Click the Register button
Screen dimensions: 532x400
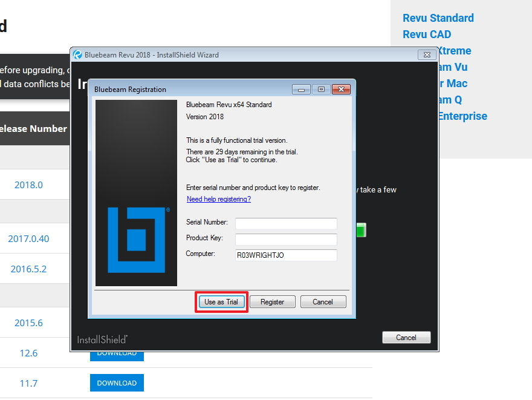(273, 302)
